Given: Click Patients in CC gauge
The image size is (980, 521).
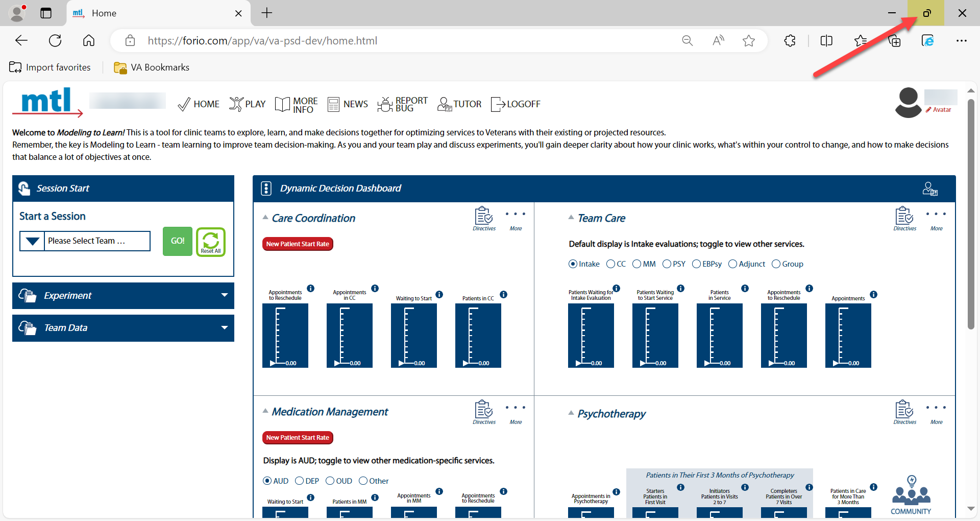Looking at the screenshot, I should pos(478,336).
